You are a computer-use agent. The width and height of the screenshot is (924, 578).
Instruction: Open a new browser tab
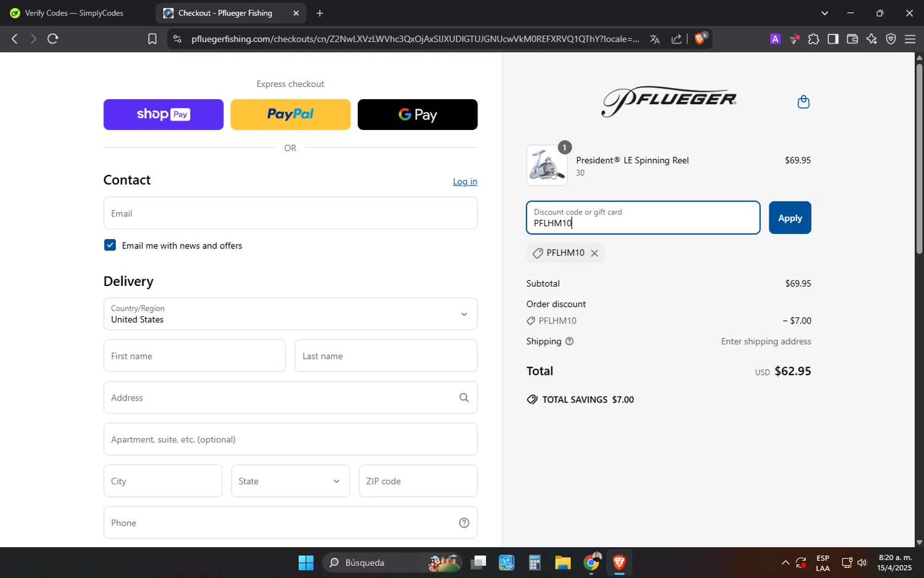[320, 13]
